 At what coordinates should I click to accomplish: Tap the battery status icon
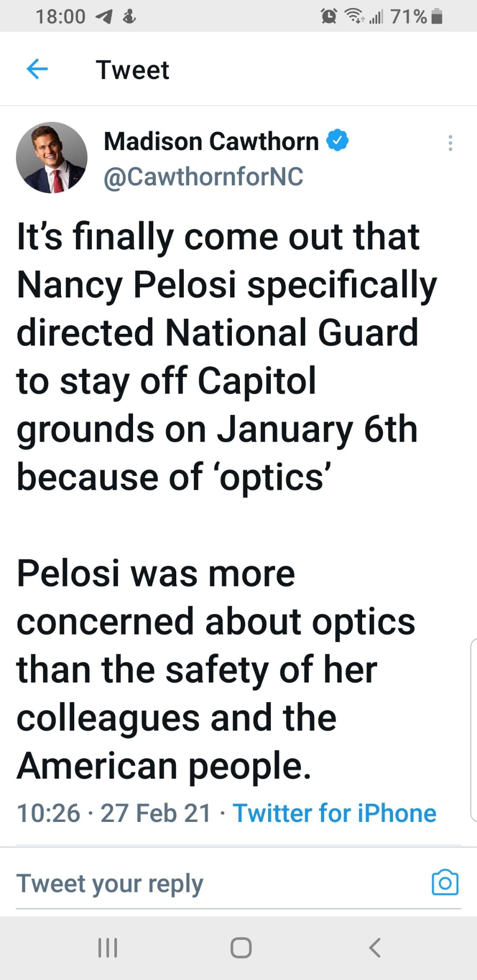pyautogui.click(x=436, y=17)
